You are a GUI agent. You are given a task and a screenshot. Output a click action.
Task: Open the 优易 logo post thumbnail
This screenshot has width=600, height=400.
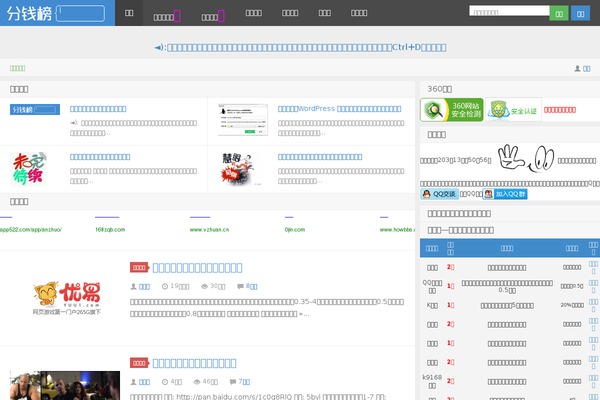click(66, 298)
